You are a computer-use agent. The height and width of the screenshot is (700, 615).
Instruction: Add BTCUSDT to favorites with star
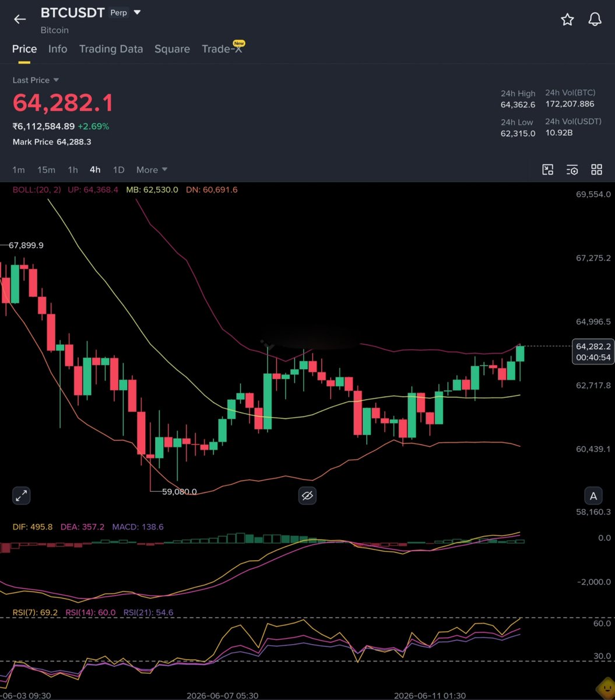567,19
